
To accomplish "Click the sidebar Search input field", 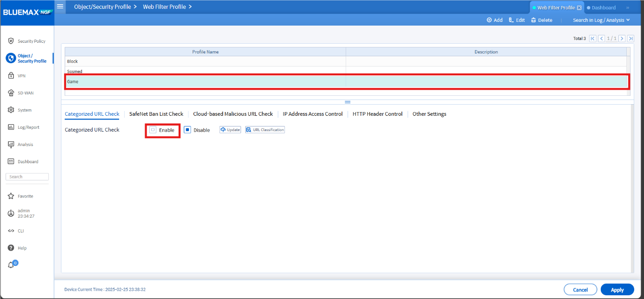I will point(27,177).
